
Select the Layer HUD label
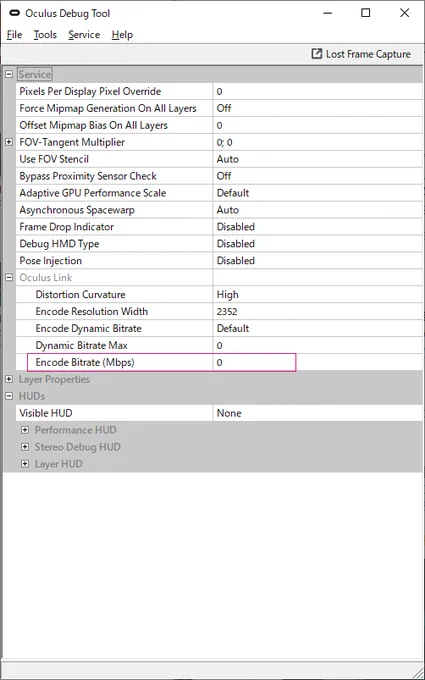(x=59, y=464)
